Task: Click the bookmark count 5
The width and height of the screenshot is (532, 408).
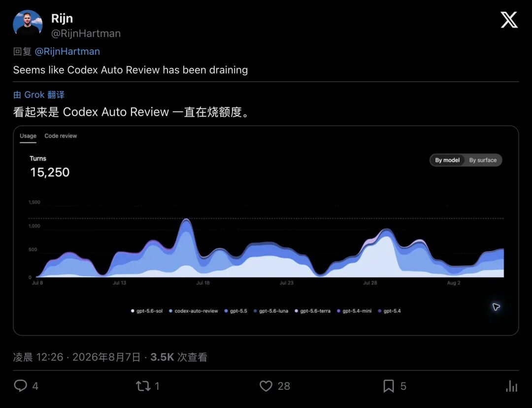Action: point(403,386)
